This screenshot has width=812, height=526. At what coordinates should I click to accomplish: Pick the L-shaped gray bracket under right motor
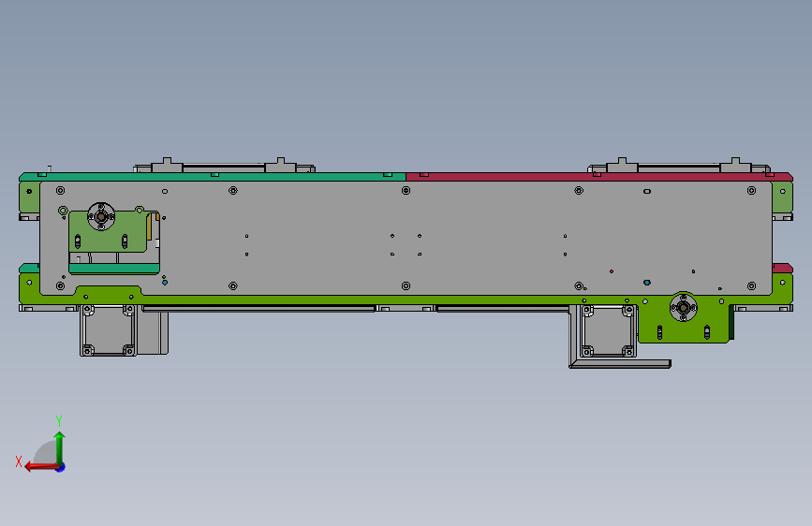click(619, 363)
